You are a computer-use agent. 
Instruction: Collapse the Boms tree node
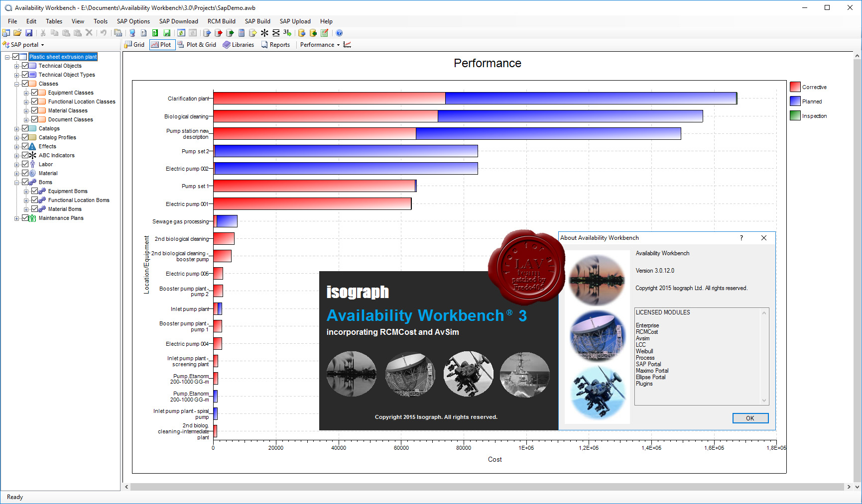pos(17,183)
